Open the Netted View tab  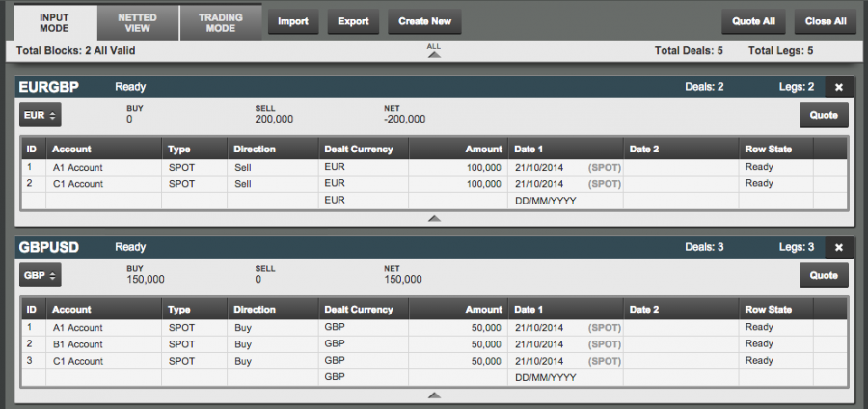(x=138, y=23)
